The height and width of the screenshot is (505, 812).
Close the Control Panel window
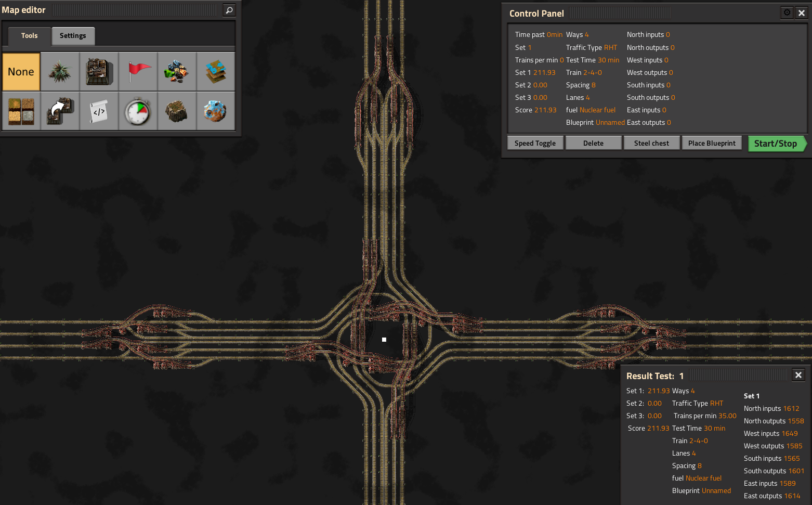(802, 12)
